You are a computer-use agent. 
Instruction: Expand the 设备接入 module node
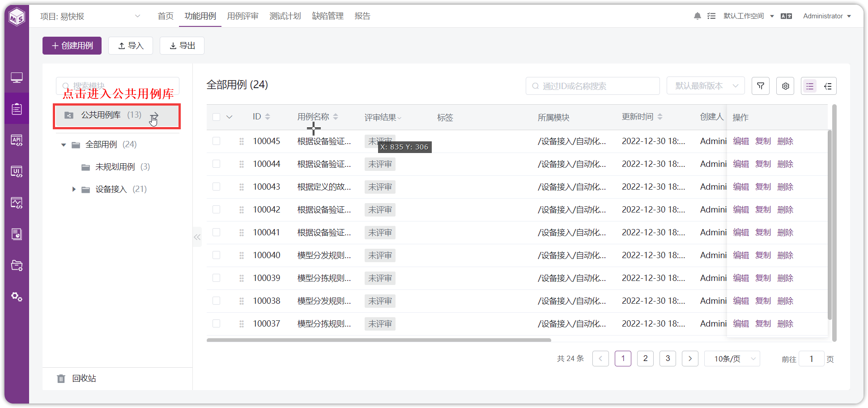tap(74, 189)
